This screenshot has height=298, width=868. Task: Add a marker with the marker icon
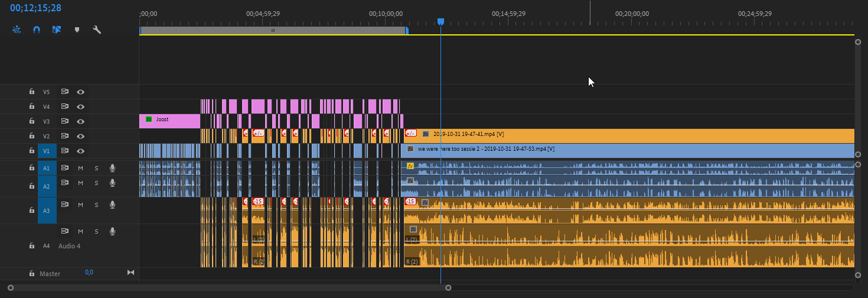tap(76, 29)
